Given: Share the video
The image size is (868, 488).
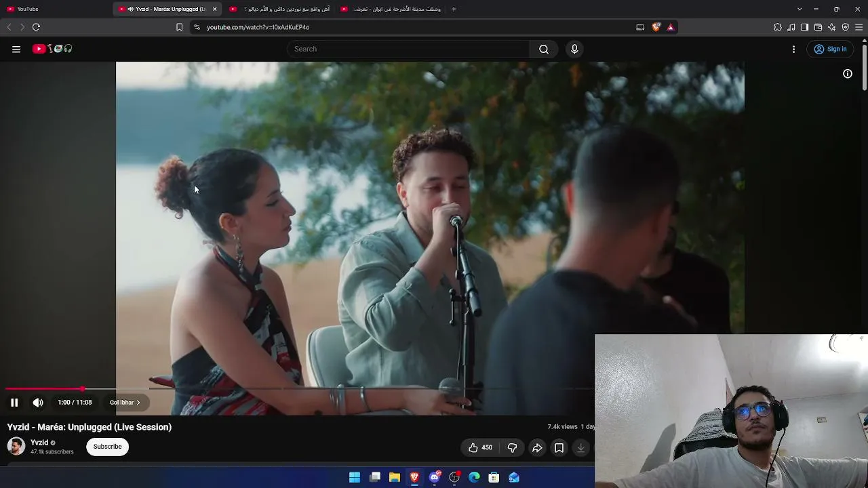Looking at the screenshot, I should (537, 447).
